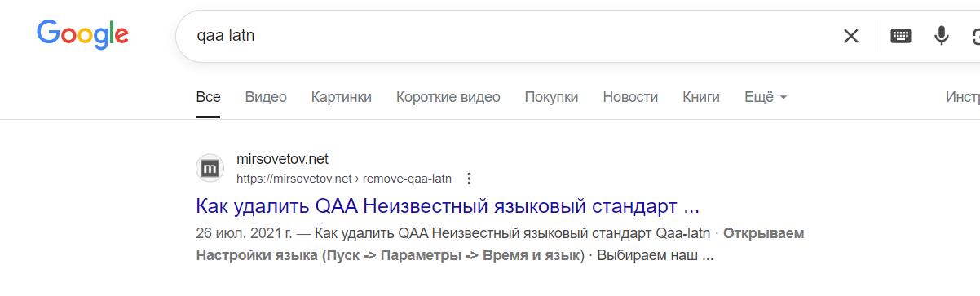Open the on-screen keyboard icon

coord(901,36)
